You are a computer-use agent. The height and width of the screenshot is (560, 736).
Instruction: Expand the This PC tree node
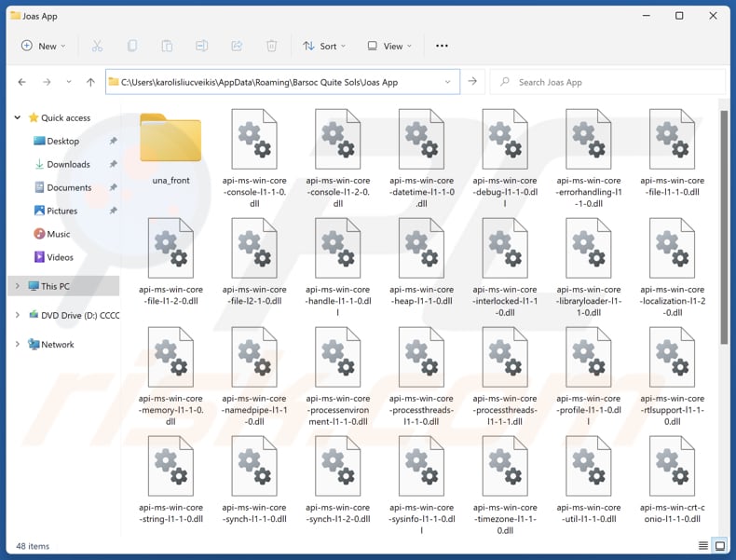click(18, 286)
